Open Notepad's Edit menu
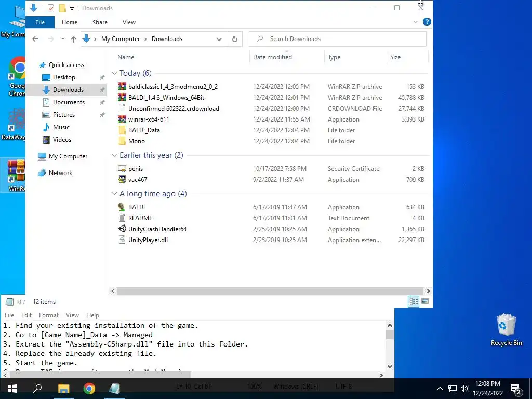This screenshot has width=532, height=399. [x=26, y=315]
